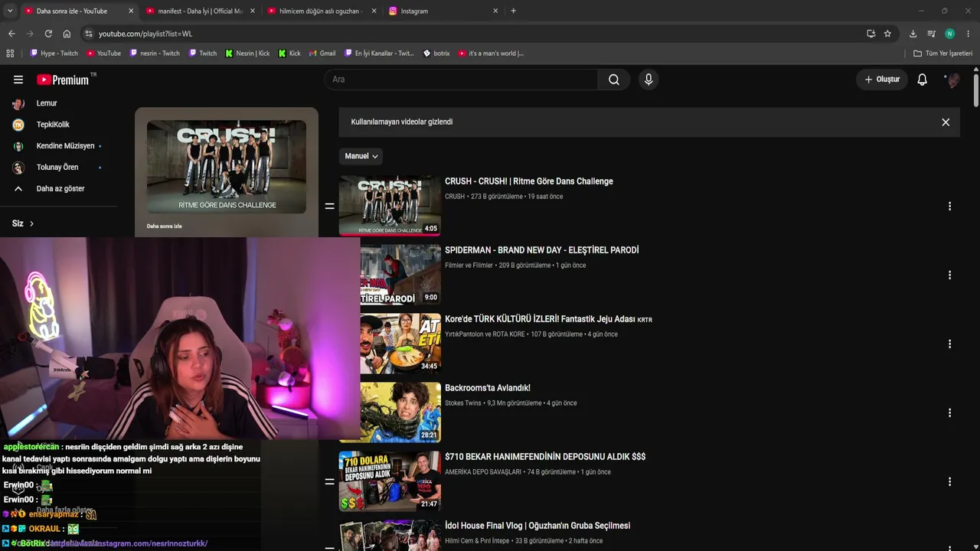Click the browser address bar URL
The height and width of the screenshot is (551, 980).
click(145, 34)
